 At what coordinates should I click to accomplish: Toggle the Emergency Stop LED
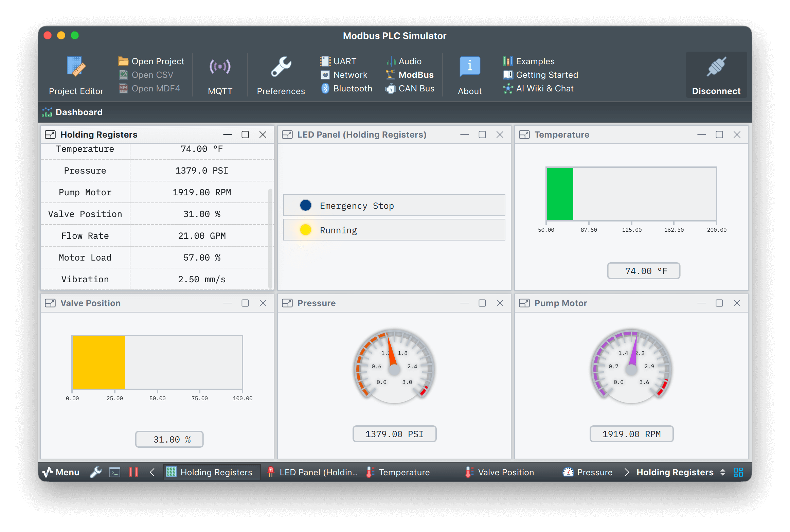pyautogui.click(x=305, y=205)
